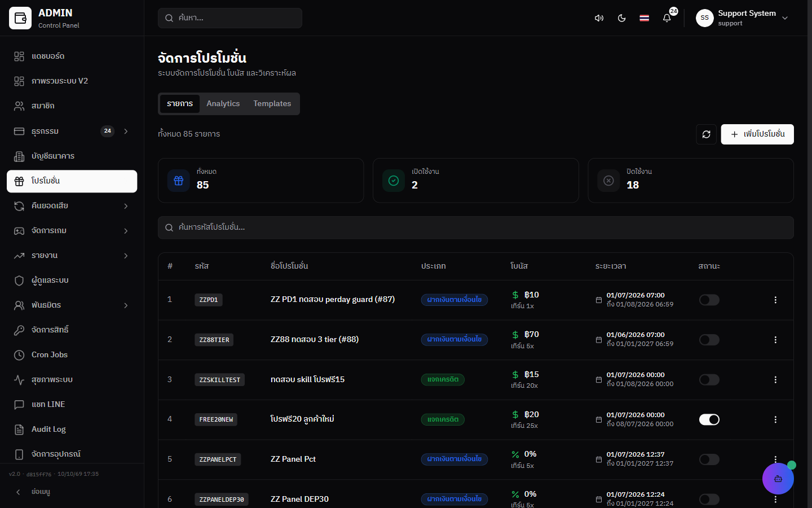The height and width of the screenshot is (508, 812).
Task: Open Cron Jobs in sidebar
Action: click(x=72, y=355)
